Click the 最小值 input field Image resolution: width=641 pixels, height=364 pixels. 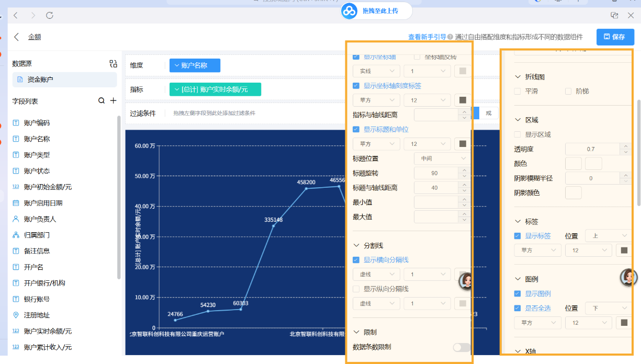click(x=435, y=202)
